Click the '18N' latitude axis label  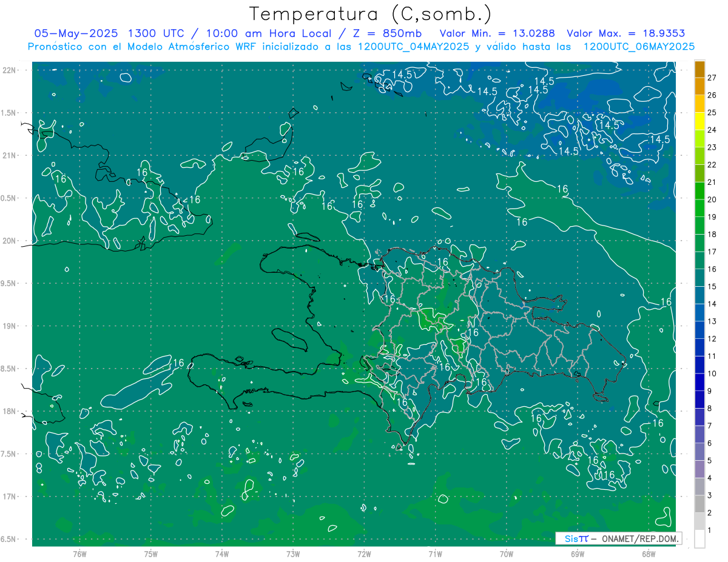(10, 412)
